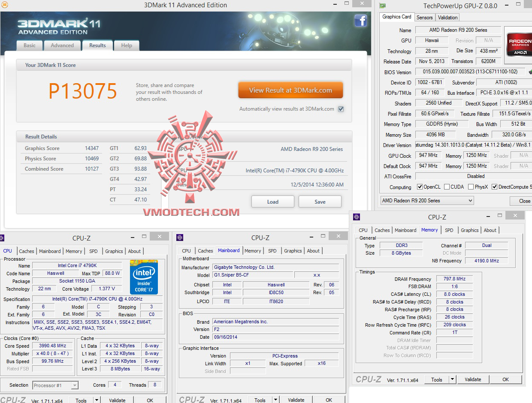Open Caches tab in CPU-Z CPU window
This screenshot has width=532, height=403.
click(x=27, y=251)
